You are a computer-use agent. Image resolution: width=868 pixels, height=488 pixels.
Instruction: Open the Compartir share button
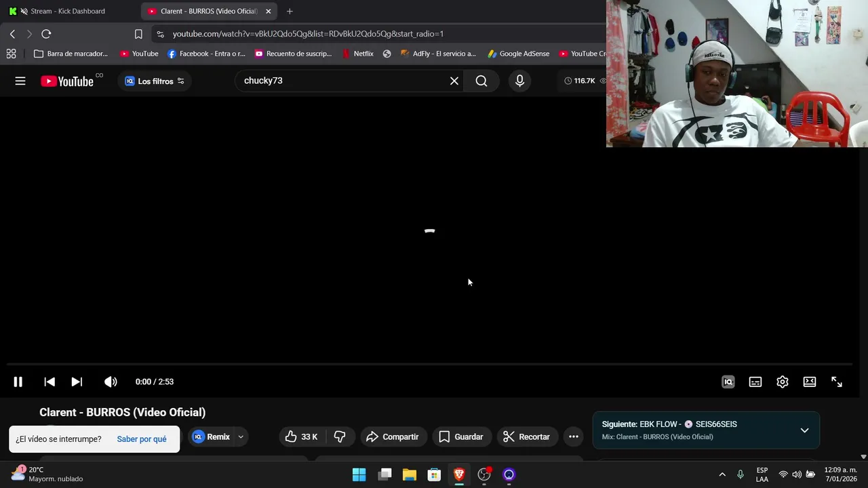tap(393, 437)
